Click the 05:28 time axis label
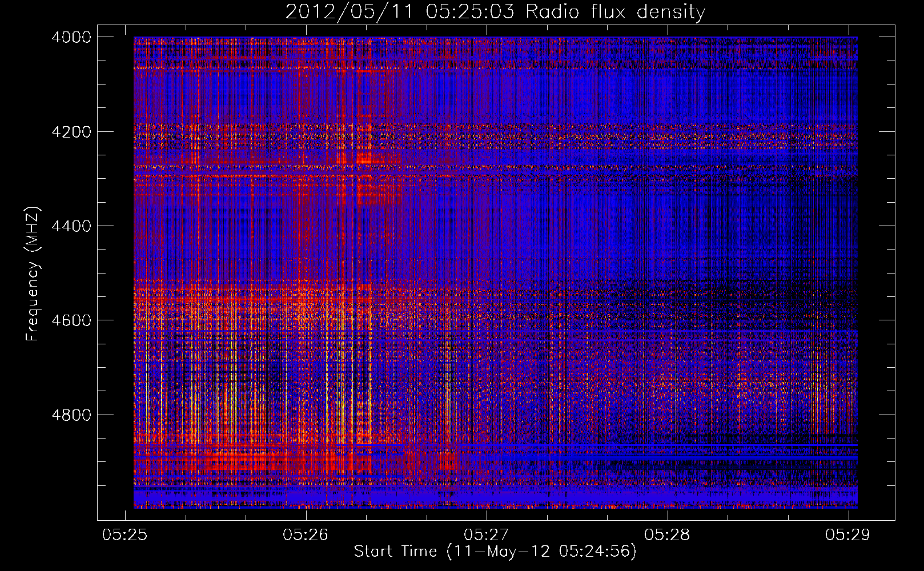The image size is (924, 571). click(667, 534)
